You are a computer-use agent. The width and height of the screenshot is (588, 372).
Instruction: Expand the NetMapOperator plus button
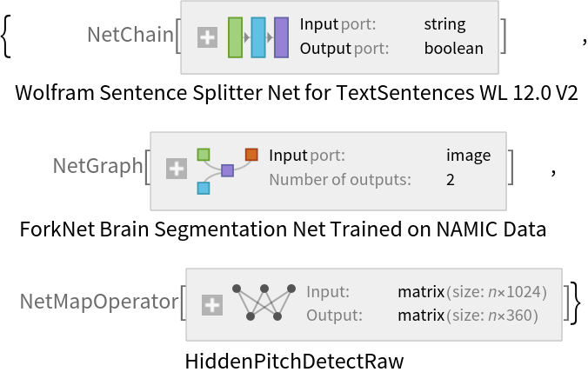212,305
